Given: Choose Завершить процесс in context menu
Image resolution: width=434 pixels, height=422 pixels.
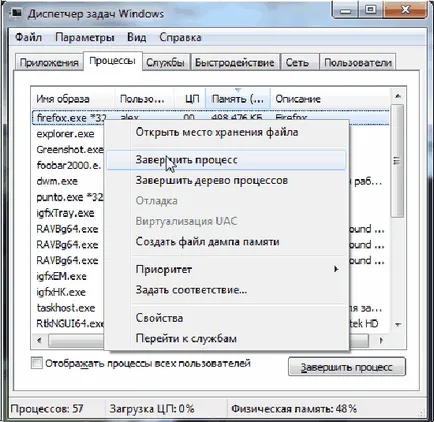Looking at the screenshot, I should 226,160.
